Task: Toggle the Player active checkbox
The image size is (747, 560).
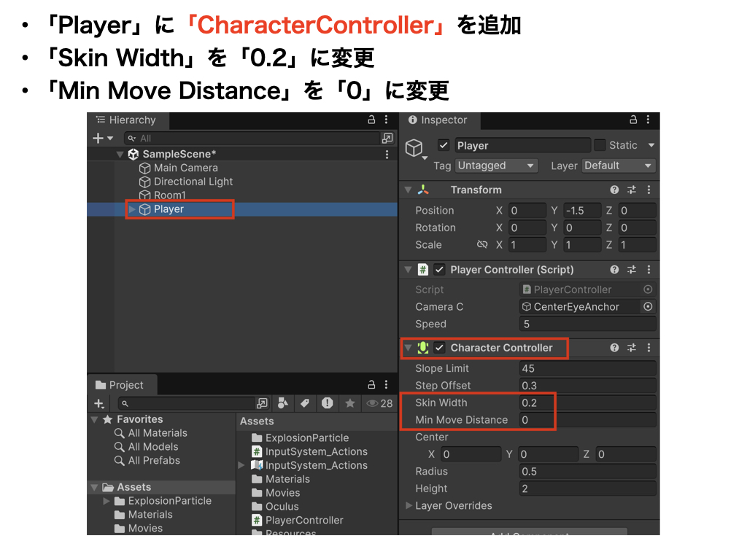Action: click(444, 145)
